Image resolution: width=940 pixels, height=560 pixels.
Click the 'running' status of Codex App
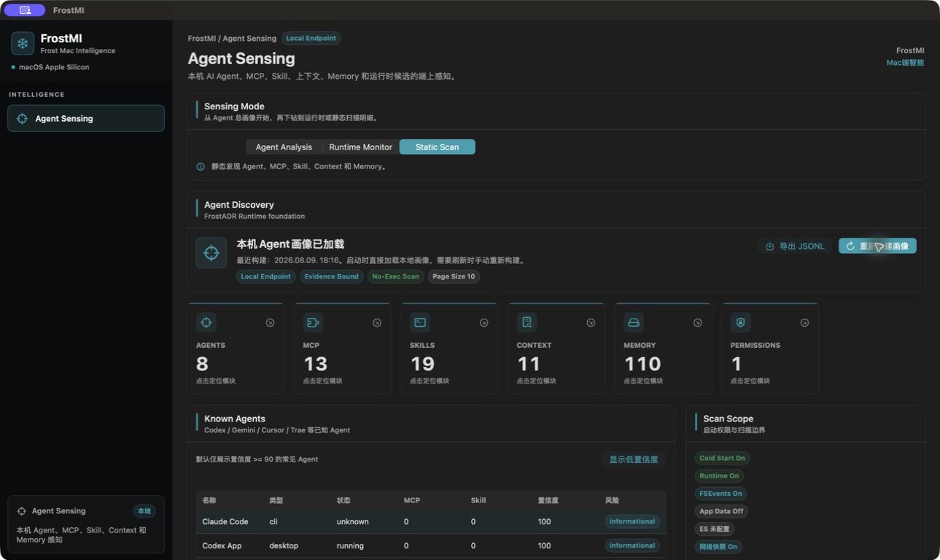point(350,545)
